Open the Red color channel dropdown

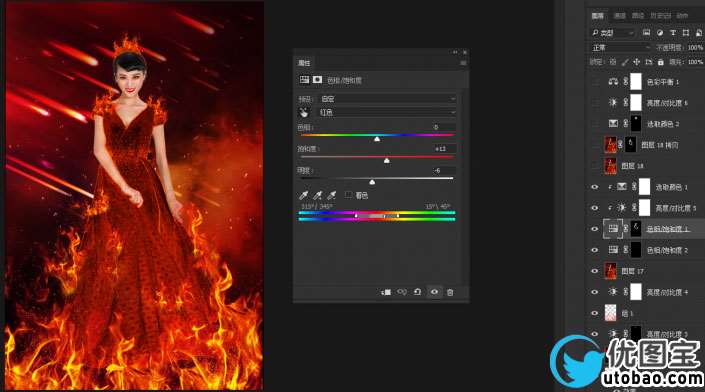[388, 112]
